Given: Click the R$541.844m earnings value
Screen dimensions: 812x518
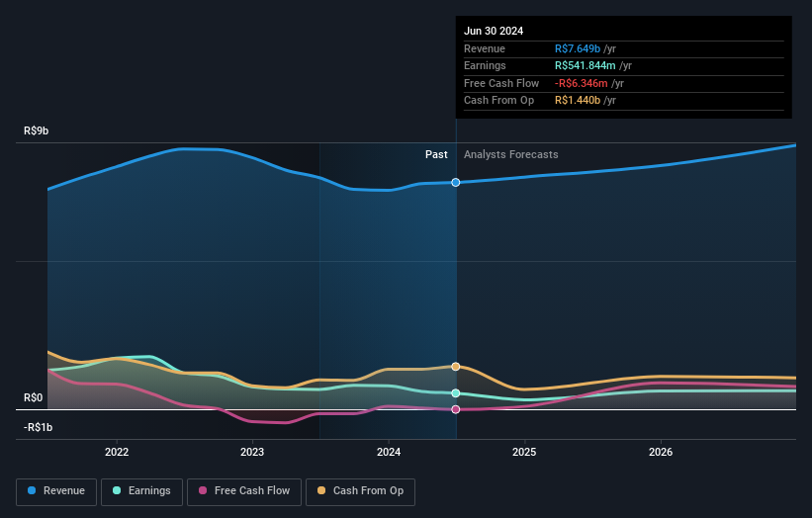Looking at the screenshot, I should coord(586,65).
